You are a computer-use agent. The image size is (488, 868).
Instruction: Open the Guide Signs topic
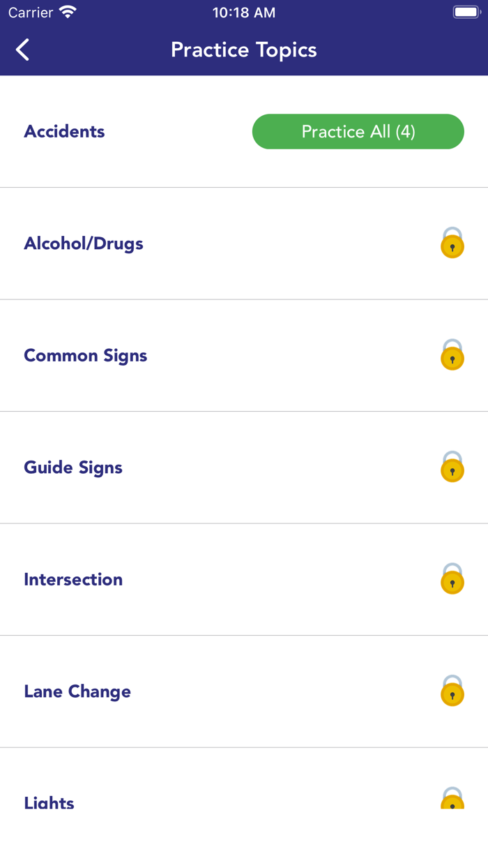73,467
